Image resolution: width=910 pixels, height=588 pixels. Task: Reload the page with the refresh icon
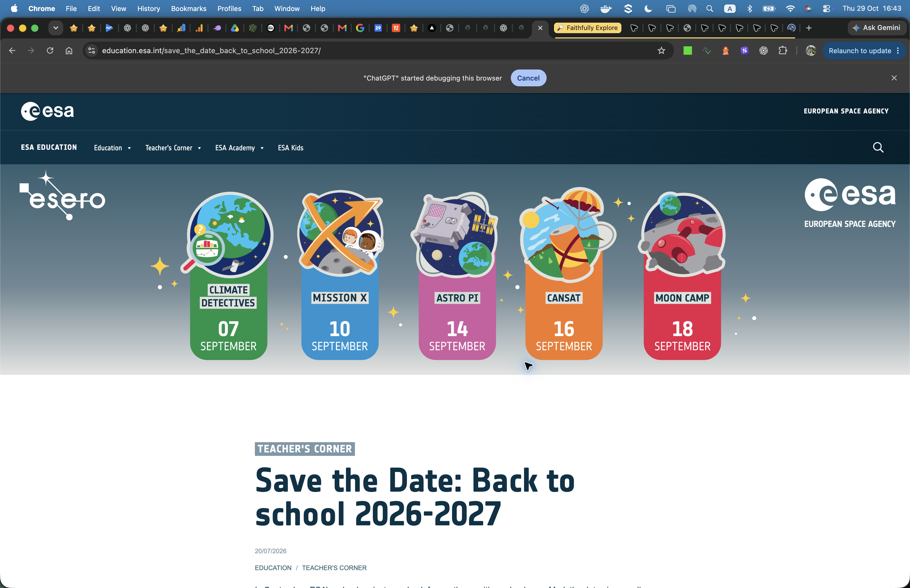click(50, 50)
